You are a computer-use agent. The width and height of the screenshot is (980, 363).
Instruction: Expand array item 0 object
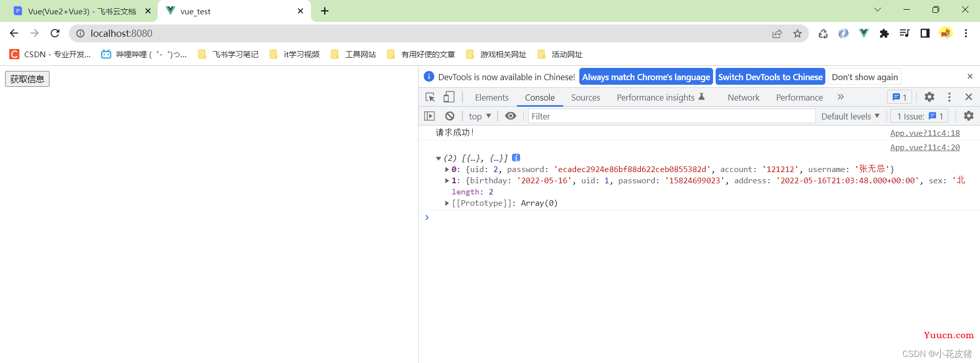coord(447,170)
